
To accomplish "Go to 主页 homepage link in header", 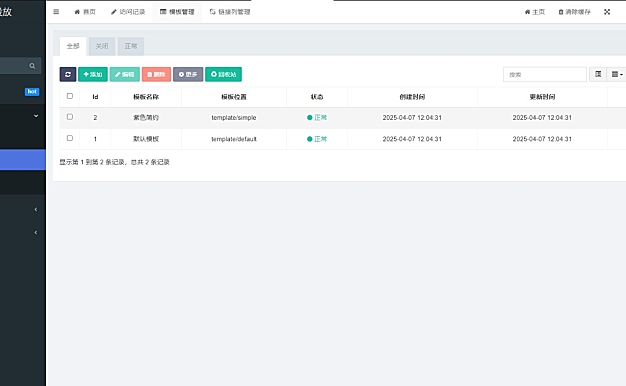I will (535, 12).
